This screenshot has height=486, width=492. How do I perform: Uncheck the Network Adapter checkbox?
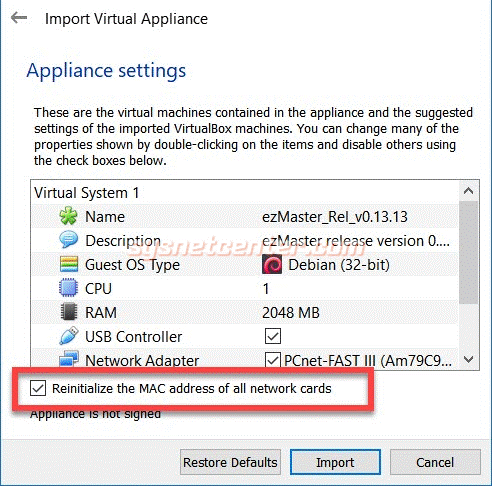click(273, 360)
